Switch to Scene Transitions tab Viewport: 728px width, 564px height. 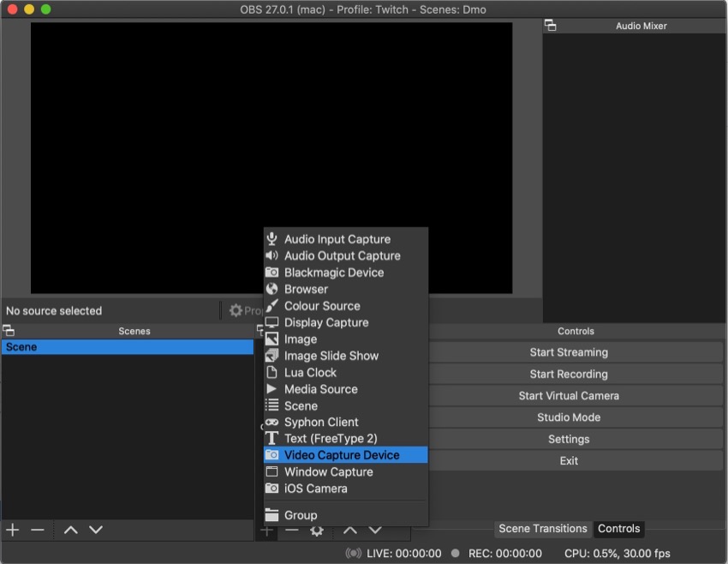point(543,529)
